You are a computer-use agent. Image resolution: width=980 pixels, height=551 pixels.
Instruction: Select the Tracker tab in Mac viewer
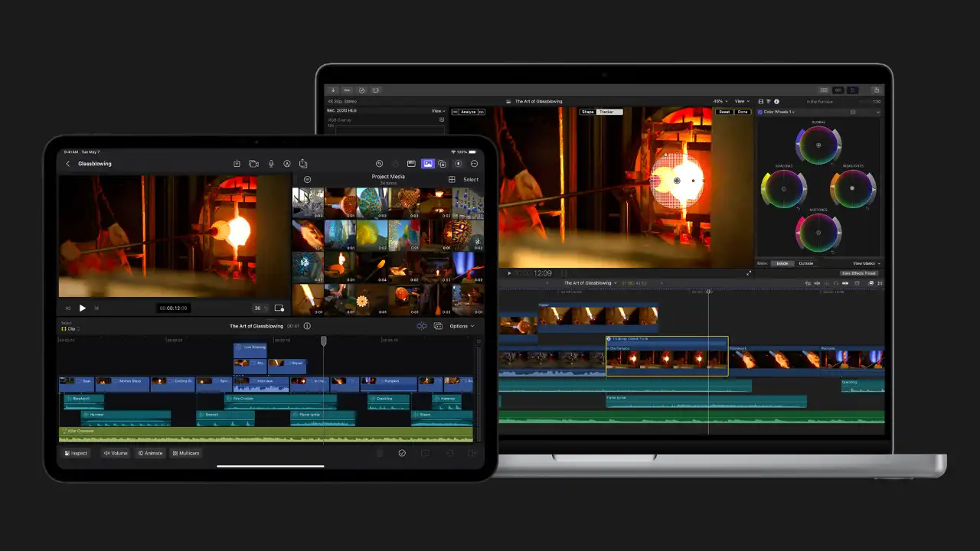point(608,112)
